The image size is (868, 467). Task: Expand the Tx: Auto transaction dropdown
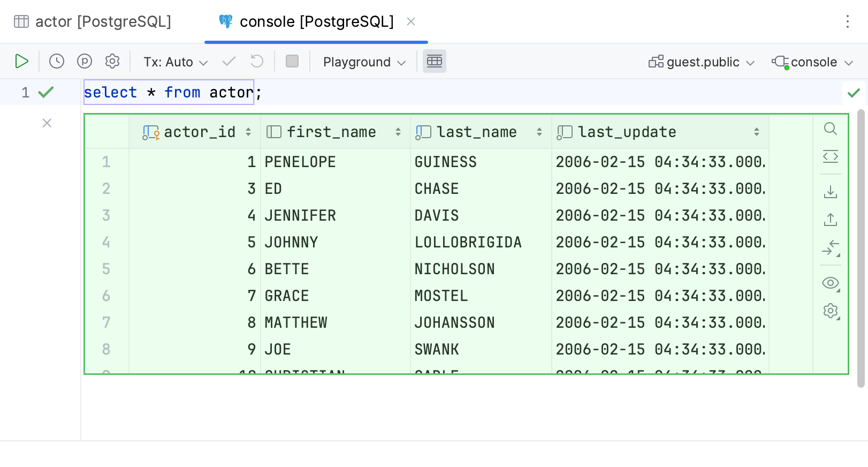pos(175,62)
